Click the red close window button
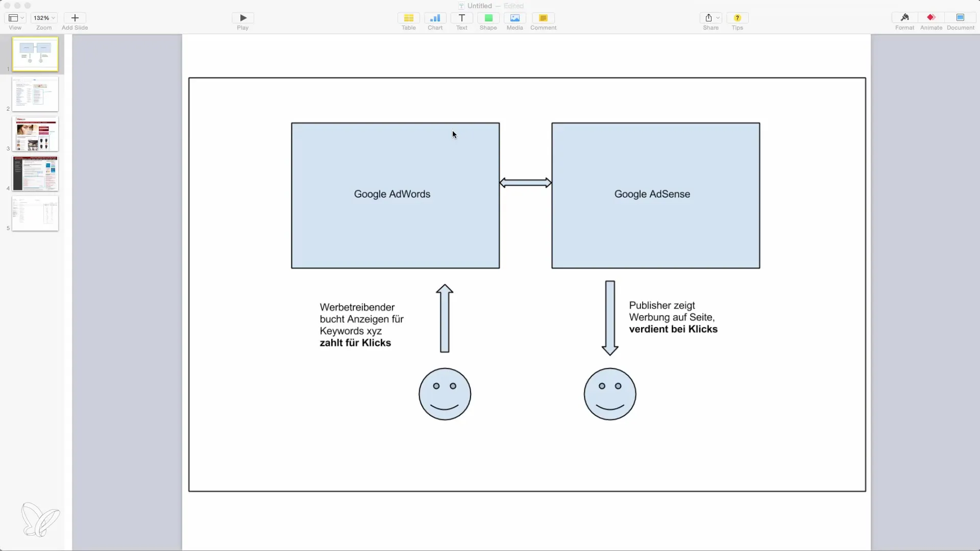 tap(7, 6)
